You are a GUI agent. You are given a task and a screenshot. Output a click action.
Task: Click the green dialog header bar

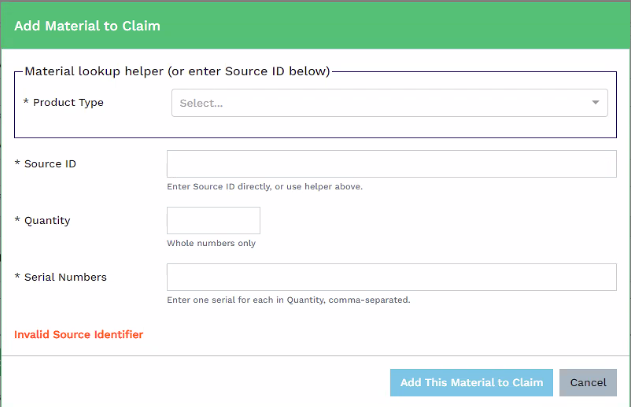[400, 25]
